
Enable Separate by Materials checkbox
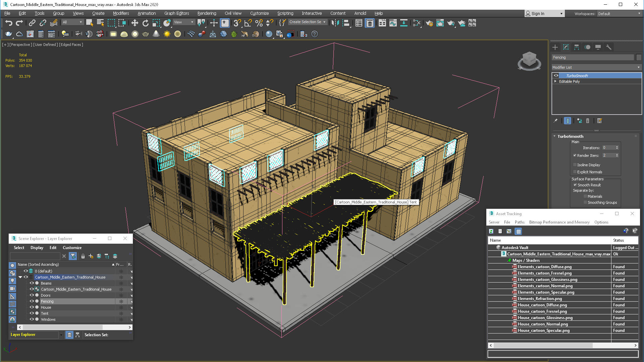[585, 196]
